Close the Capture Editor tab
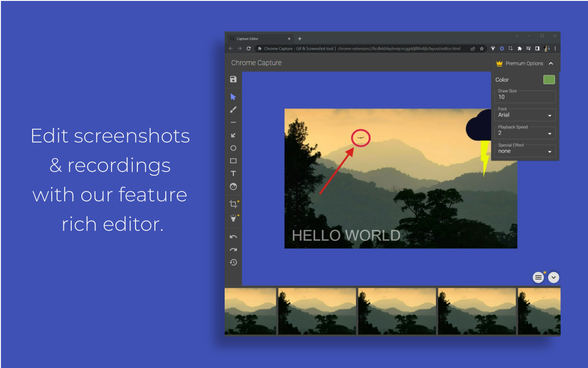This screenshot has width=588, height=368. [289, 39]
